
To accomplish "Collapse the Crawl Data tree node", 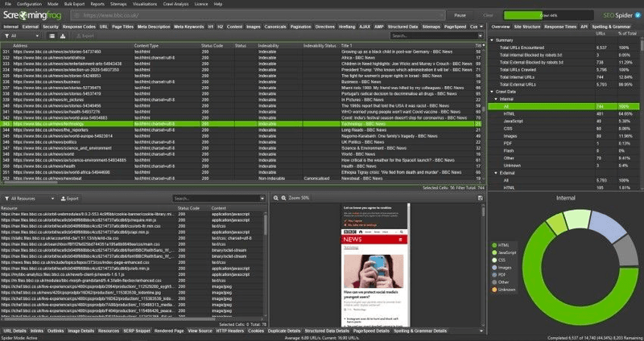I will click(492, 92).
